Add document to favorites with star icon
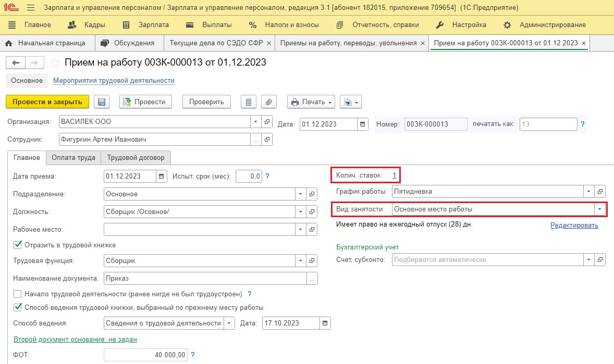 tap(55, 62)
